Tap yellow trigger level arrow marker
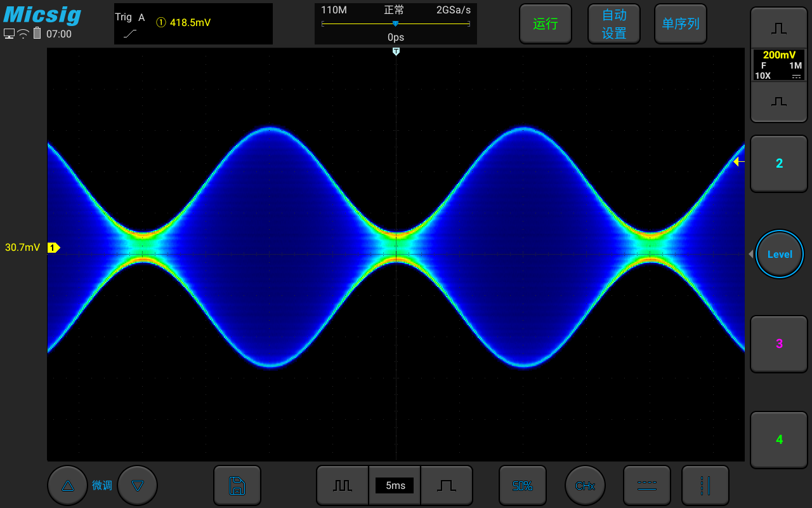The width and height of the screenshot is (812, 508). (x=738, y=162)
